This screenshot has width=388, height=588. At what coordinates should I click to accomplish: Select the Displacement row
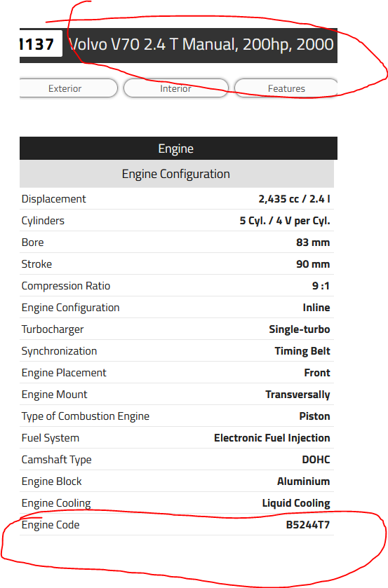pos(177,199)
